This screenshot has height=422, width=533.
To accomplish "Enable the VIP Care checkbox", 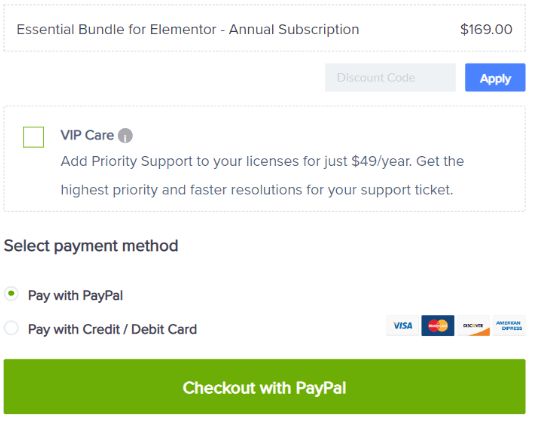I will tap(33, 137).
